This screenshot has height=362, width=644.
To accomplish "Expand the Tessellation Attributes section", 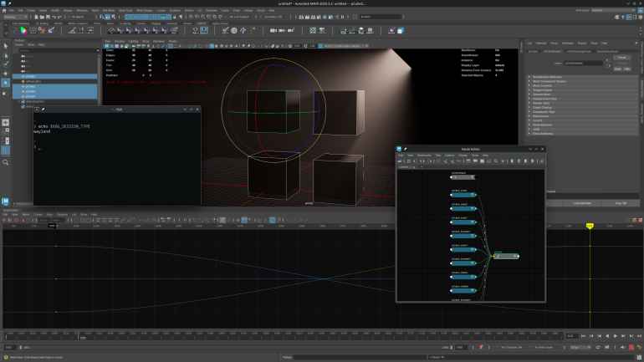I will pos(552,75).
